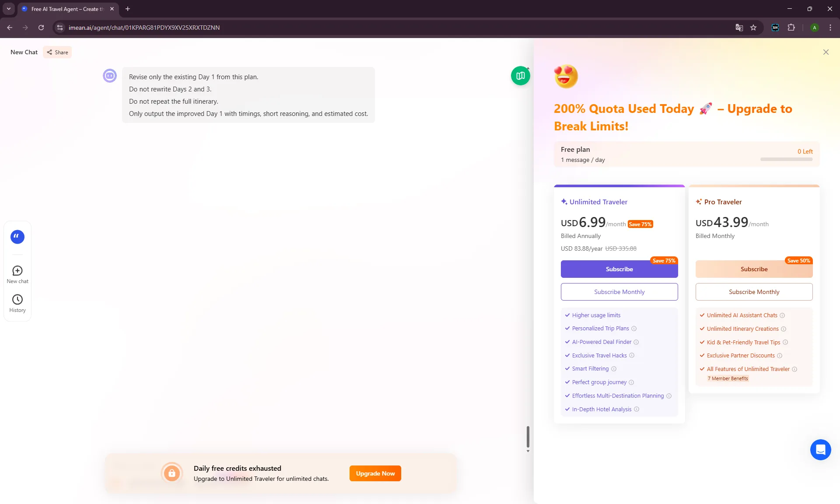The height and width of the screenshot is (504, 840).
Task: Show info for Personalized Trip Plans
Action: (x=634, y=329)
